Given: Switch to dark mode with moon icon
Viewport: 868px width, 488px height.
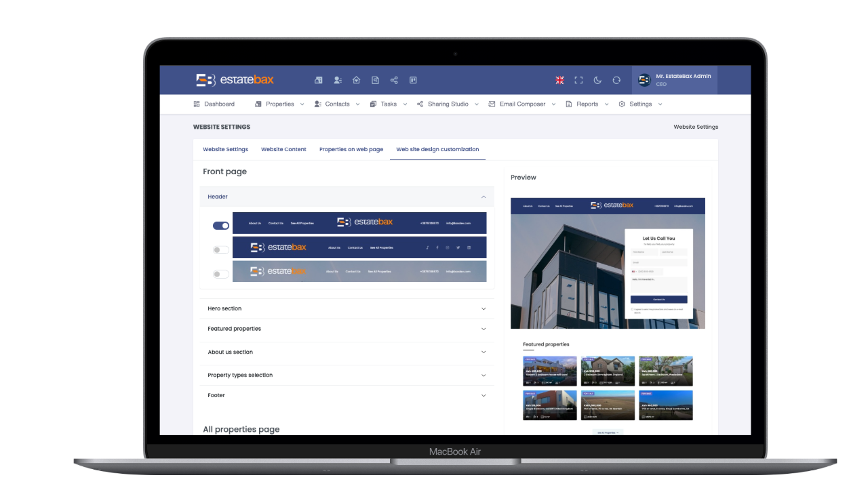Looking at the screenshot, I should 597,80.
